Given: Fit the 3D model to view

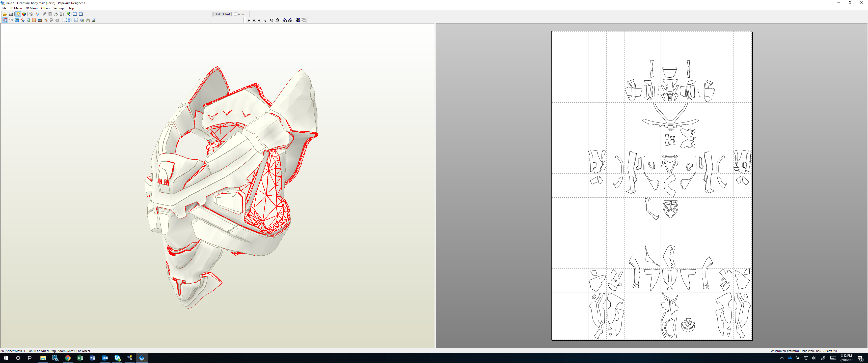Looking at the screenshot, I should 68,14.
